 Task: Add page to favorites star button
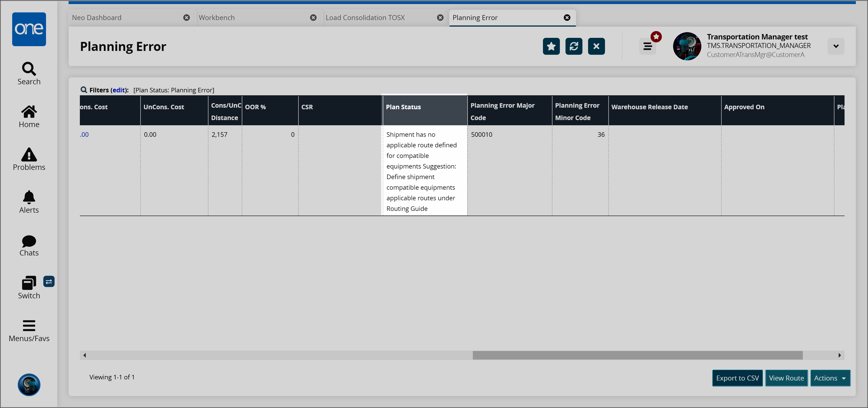pos(551,46)
